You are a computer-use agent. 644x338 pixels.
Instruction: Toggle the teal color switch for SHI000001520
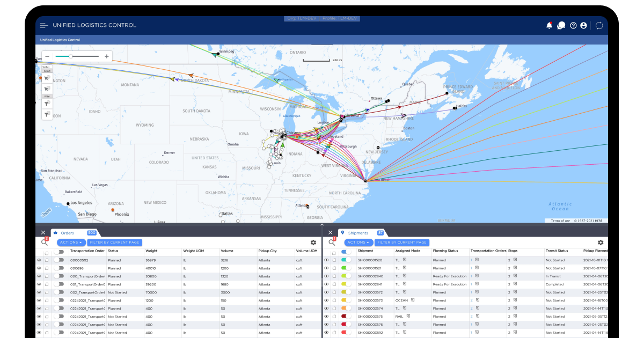[346, 260]
